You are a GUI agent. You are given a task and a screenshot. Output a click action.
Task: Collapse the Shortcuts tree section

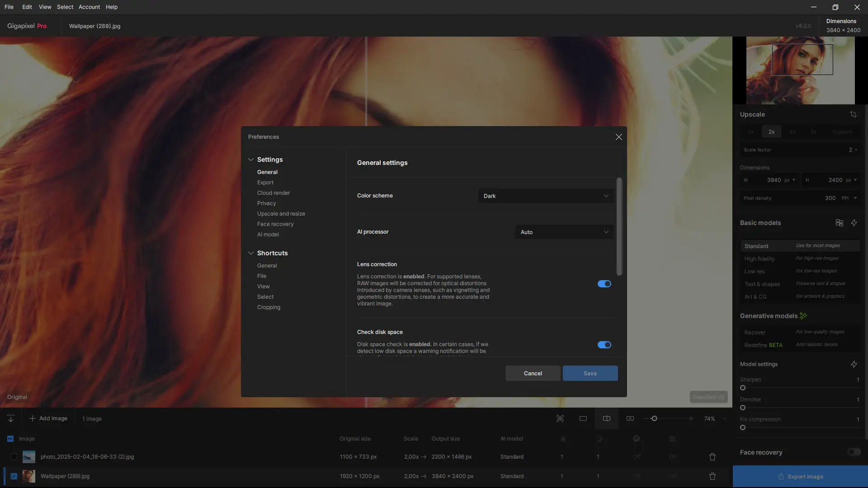click(251, 253)
